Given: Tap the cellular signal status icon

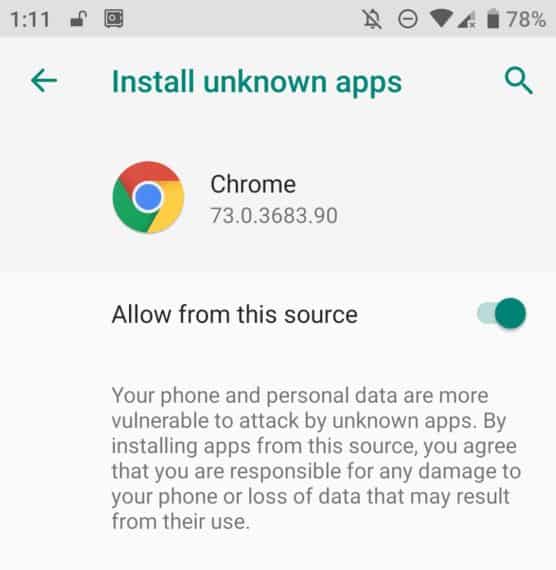Looking at the screenshot, I should 467,19.
